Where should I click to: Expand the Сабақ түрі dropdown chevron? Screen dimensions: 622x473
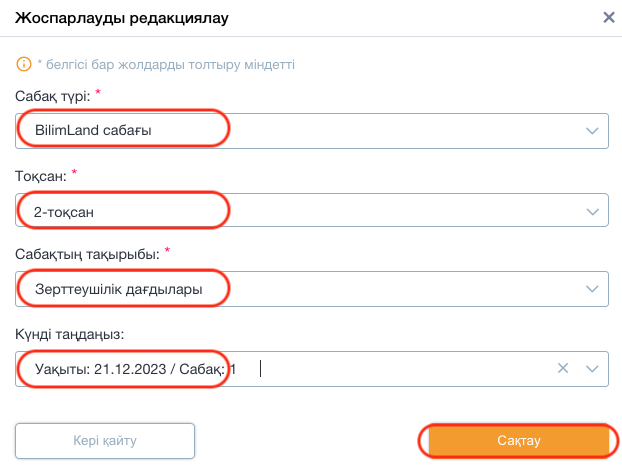point(592,131)
